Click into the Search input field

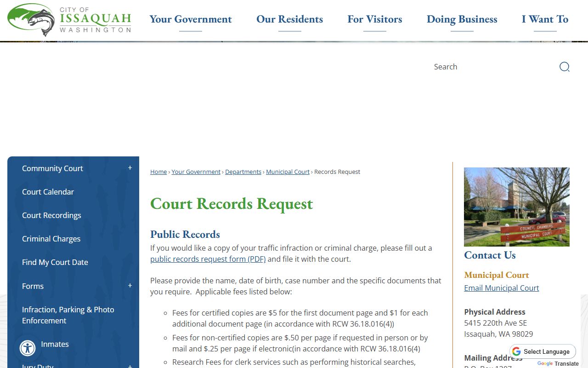[x=492, y=67]
